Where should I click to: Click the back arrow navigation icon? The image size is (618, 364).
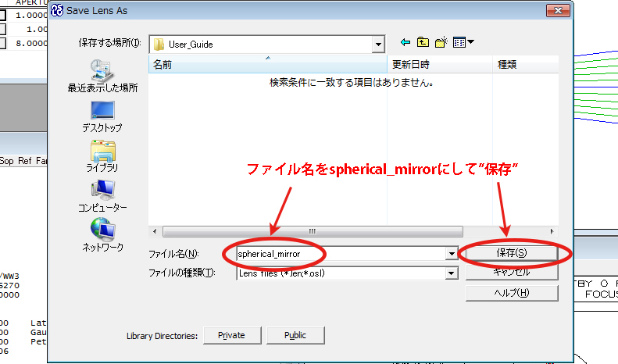click(405, 43)
